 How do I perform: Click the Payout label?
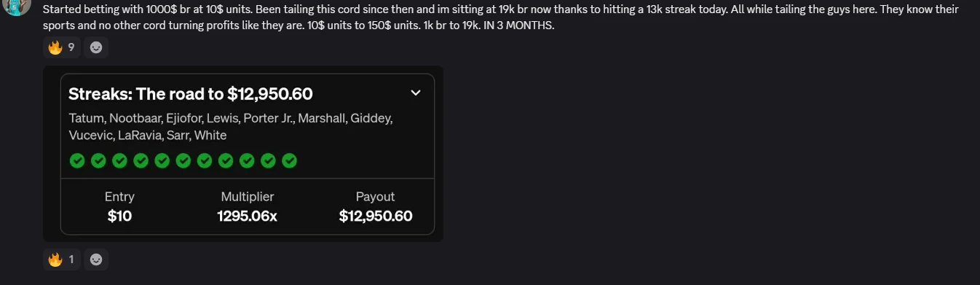pos(376,197)
